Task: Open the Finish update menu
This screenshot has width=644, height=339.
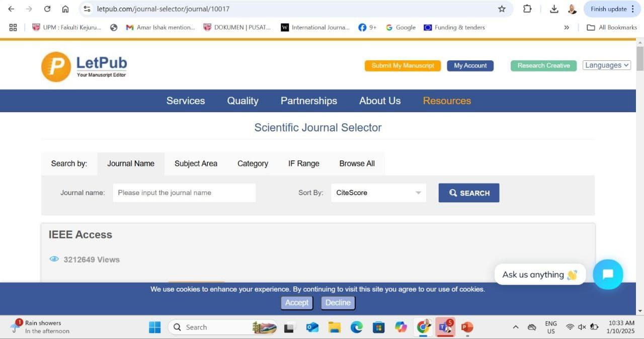Action: [613, 9]
